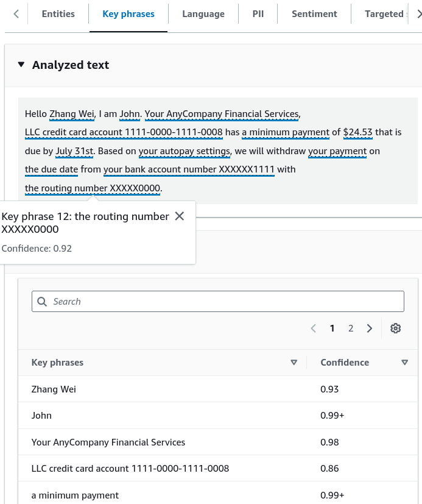
Task: Open table preferences gear icon
Action: [395, 328]
